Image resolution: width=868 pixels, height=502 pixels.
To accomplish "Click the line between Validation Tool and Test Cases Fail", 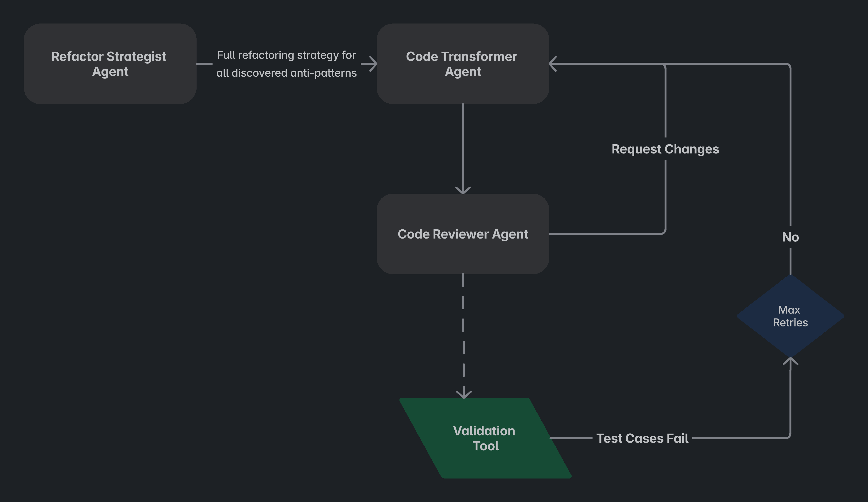I will 571,438.
